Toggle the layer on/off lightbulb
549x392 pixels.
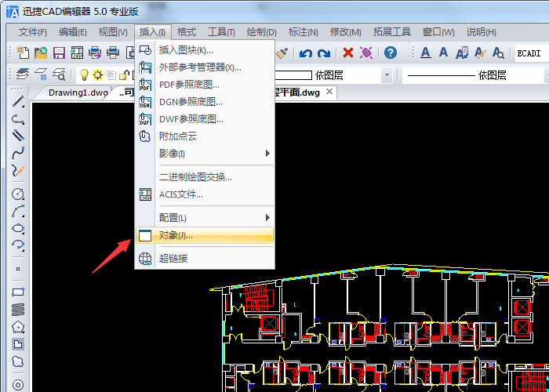pos(84,74)
